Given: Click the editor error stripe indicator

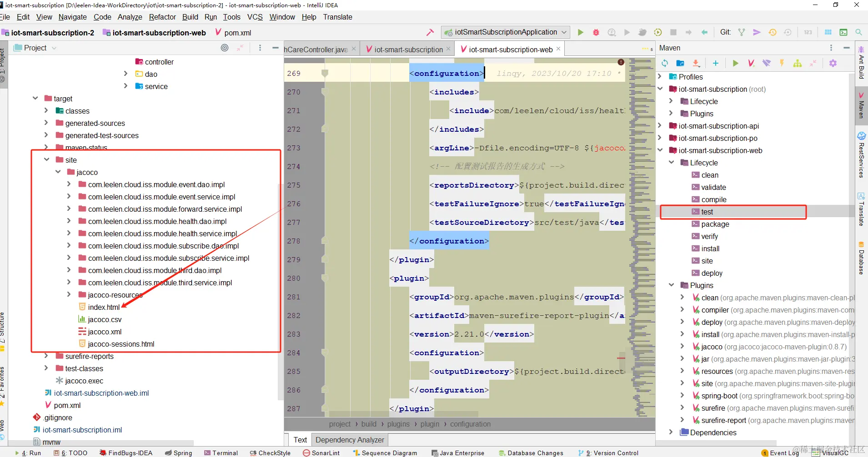Looking at the screenshot, I should tap(621, 62).
